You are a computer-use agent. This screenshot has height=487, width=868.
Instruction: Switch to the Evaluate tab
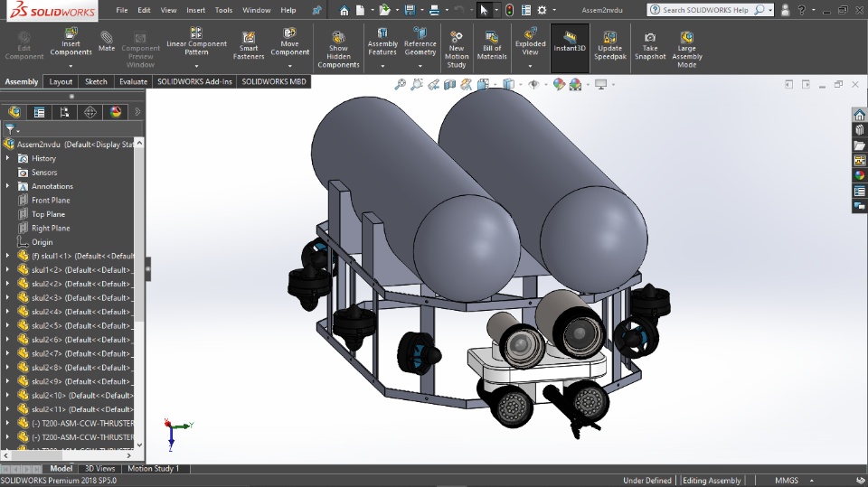click(x=133, y=81)
